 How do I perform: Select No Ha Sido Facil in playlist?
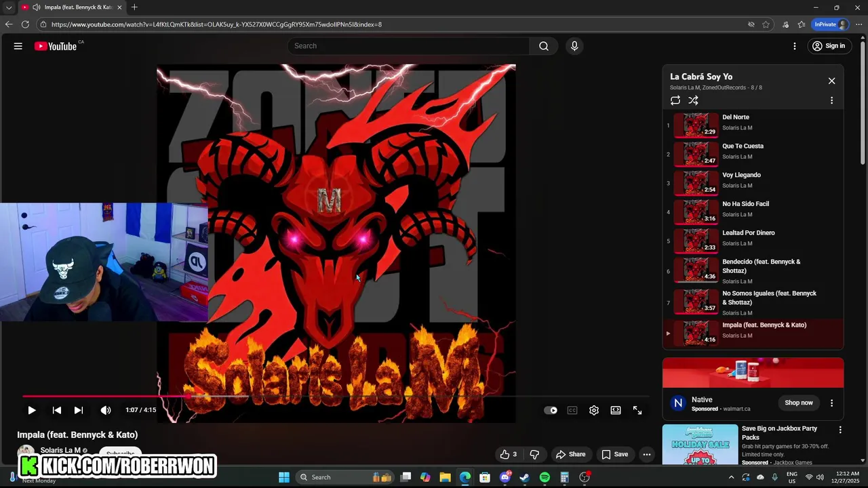753,211
